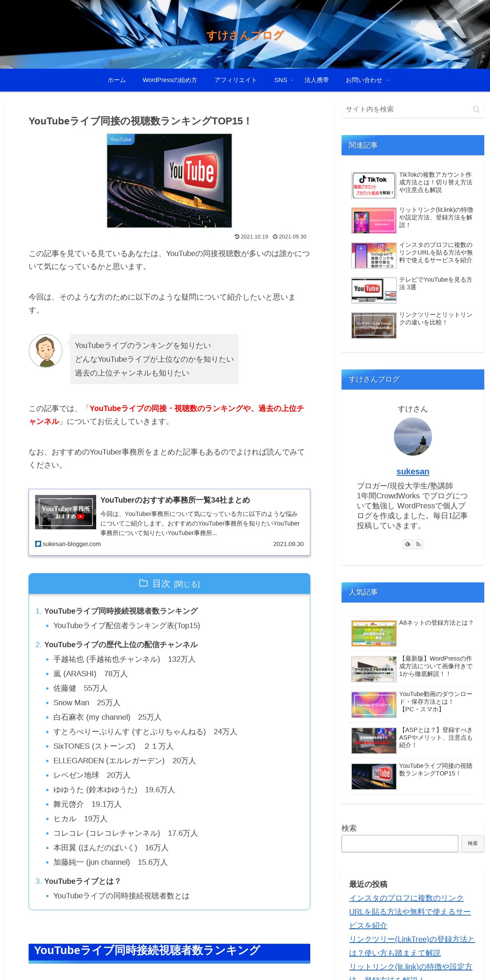Jump to ヒカル 19万人 entry

[x=81, y=819]
